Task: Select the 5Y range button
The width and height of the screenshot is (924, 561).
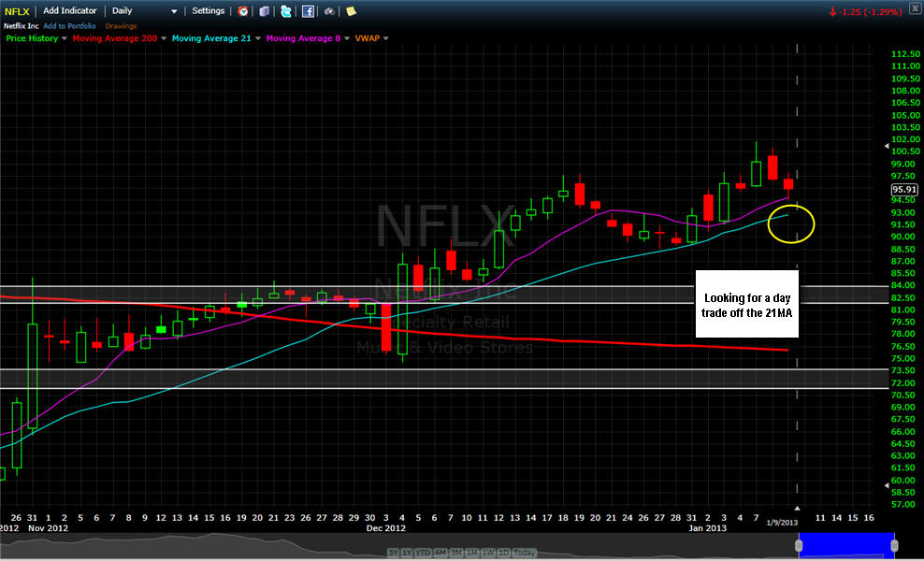Action: click(394, 553)
